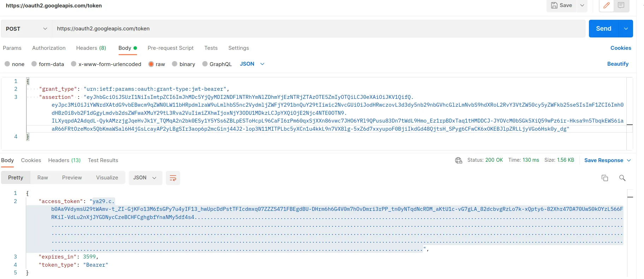The image size is (644, 279).
Task: Switch to response Body tab
Action: pos(7,160)
